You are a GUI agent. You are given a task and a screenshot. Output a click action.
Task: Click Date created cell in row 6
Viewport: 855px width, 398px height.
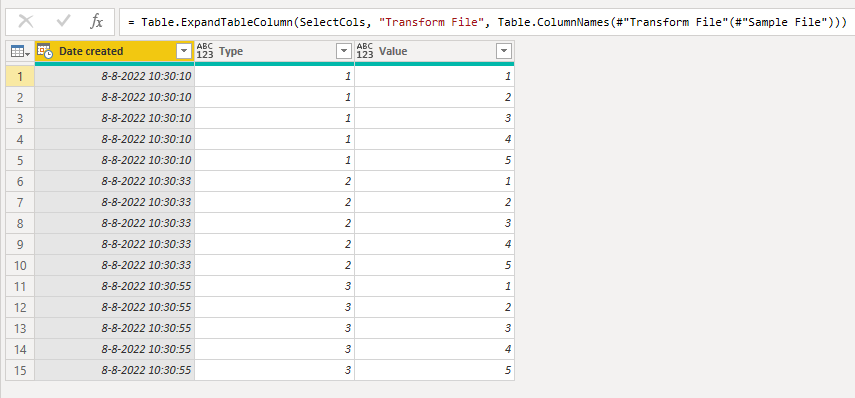coord(115,182)
